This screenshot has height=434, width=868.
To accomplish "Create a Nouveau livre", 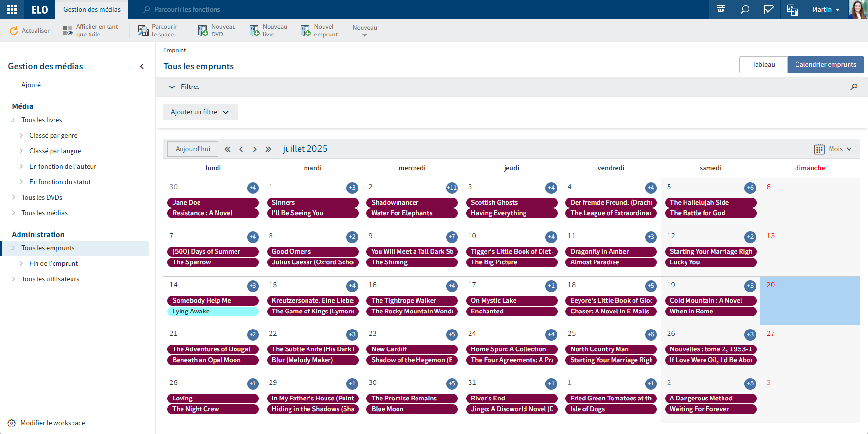I will [x=268, y=31].
